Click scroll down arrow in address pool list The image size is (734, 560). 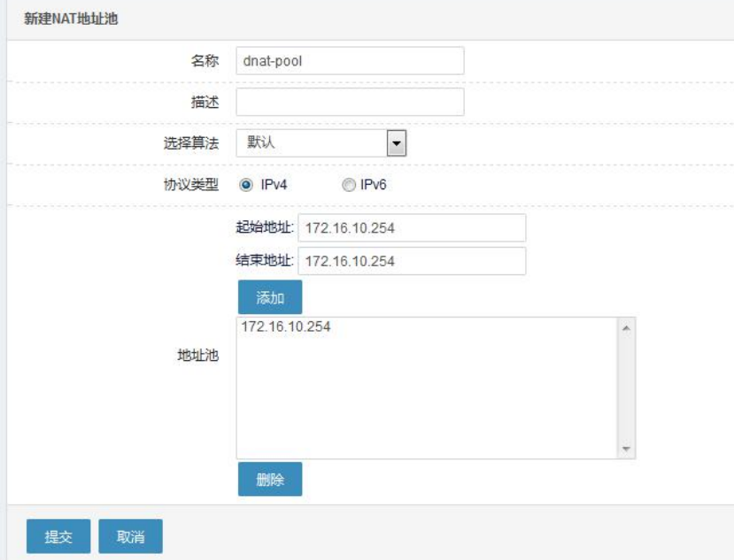tap(626, 449)
